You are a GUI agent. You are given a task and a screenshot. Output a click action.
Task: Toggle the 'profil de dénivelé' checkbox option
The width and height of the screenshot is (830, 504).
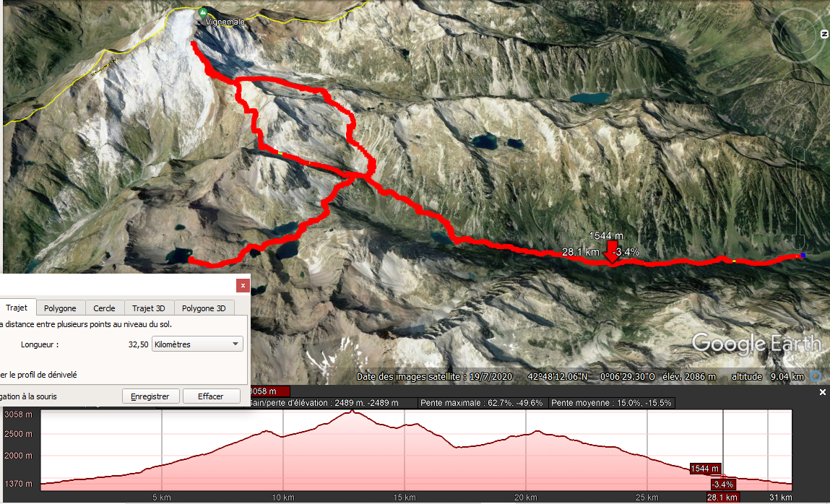point(38,375)
